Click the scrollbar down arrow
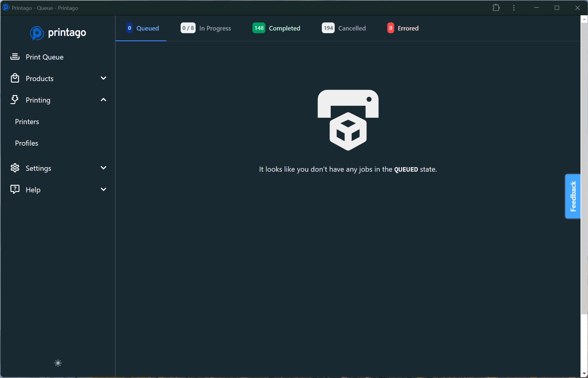588x378 pixels. pos(584,374)
